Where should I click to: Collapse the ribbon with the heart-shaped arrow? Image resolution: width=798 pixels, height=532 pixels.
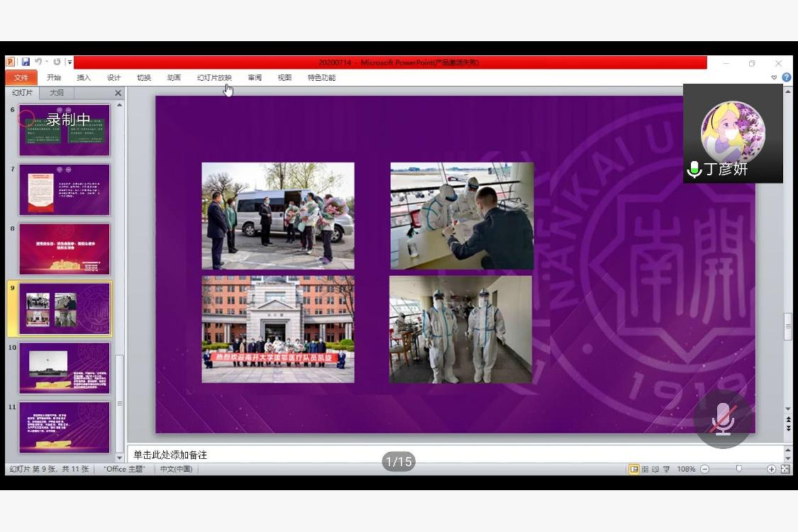[774, 77]
